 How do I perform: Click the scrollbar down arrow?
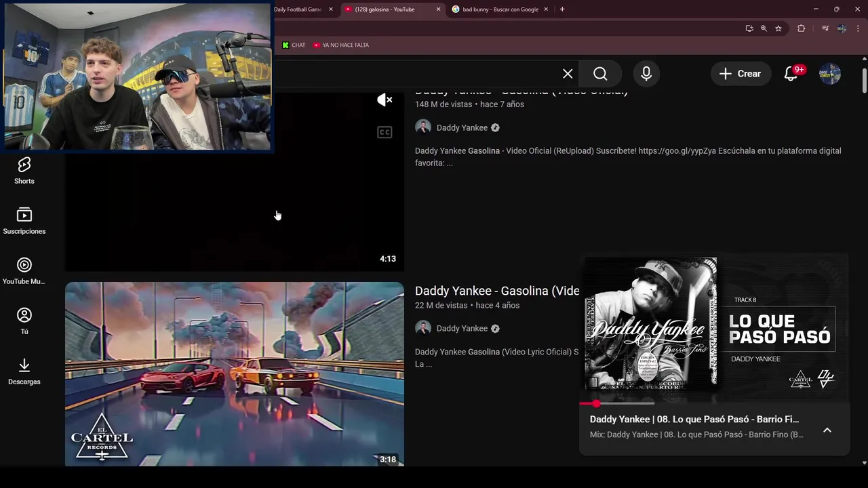click(x=864, y=463)
